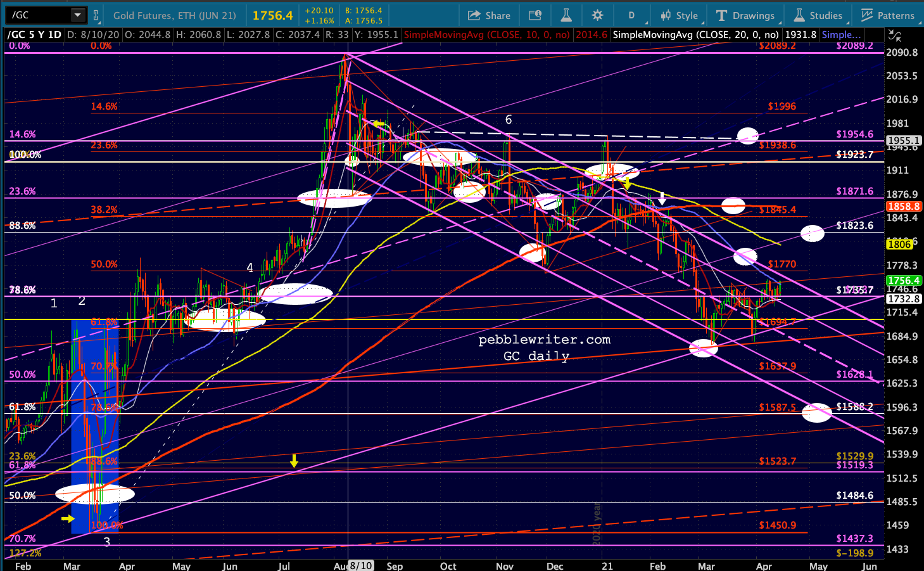924x571 pixels.
Task: Click the 'C: 2037.4' close value
Action: point(298,35)
